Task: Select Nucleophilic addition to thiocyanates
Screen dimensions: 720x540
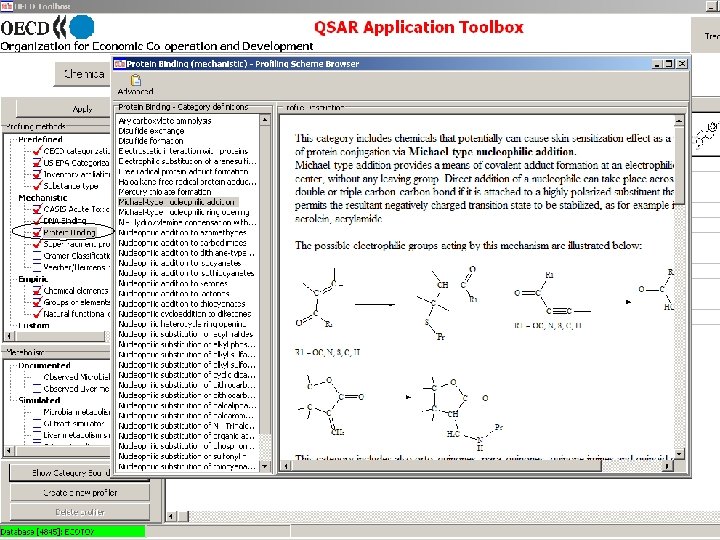Action: [x=182, y=304]
